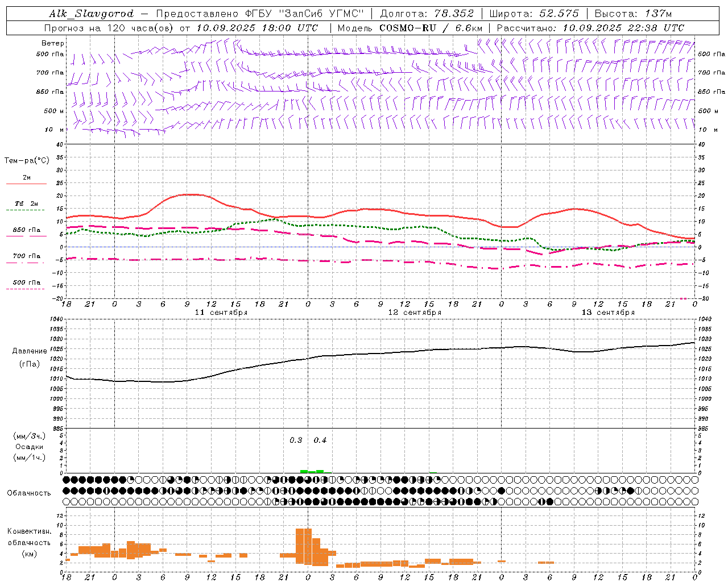Click the 'Ветер' wind panel label
Image resolution: width=728 pixels, height=582 pixels.
(x=52, y=43)
